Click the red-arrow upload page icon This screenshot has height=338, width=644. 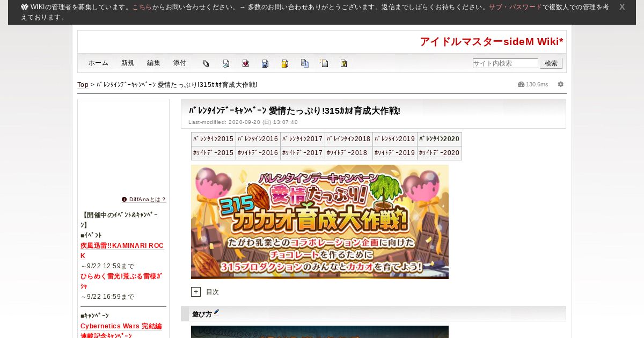[x=245, y=63]
